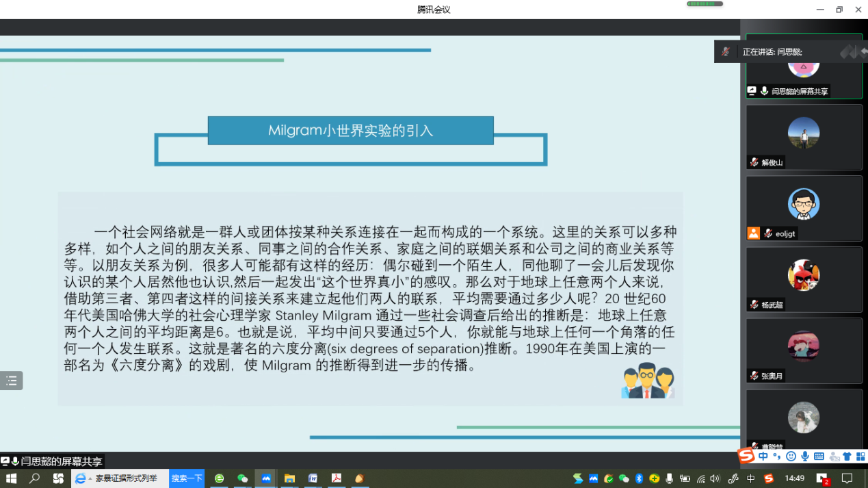
Task: Click the 搜索一下 search button
Action: (x=187, y=478)
